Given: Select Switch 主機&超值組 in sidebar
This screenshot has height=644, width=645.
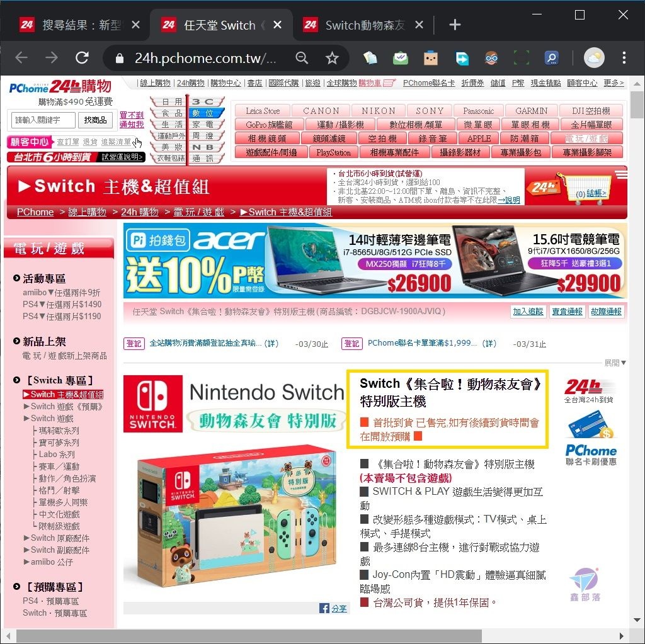Looking at the screenshot, I should click(63, 394).
